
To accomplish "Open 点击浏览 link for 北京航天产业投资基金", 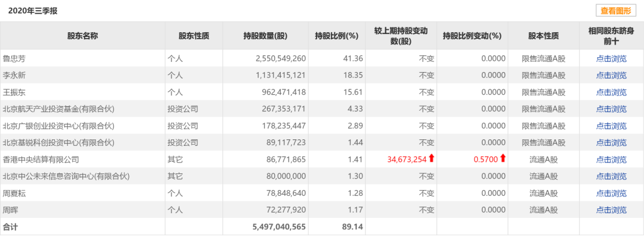I will (x=611, y=109).
